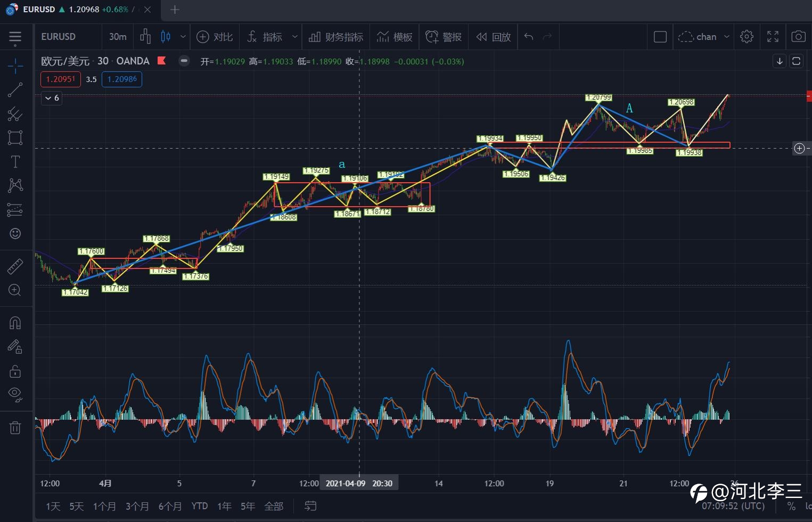Select the trend line drawing tool

(15, 90)
